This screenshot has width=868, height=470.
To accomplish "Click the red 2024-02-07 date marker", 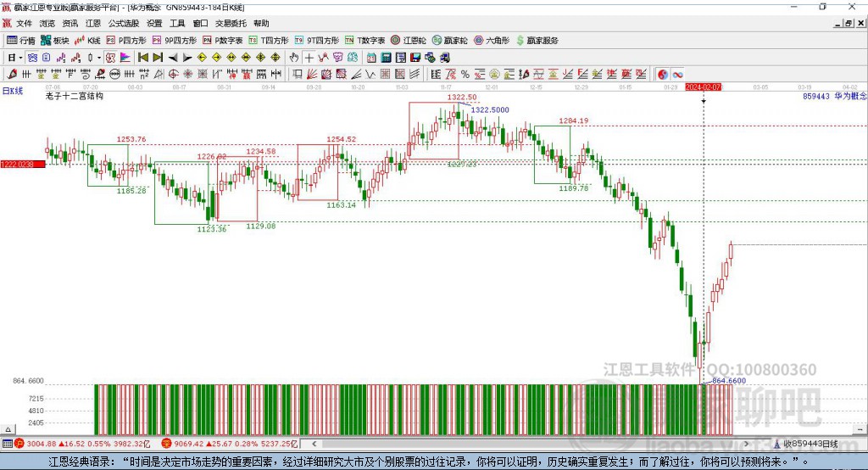I will [703, 87].
